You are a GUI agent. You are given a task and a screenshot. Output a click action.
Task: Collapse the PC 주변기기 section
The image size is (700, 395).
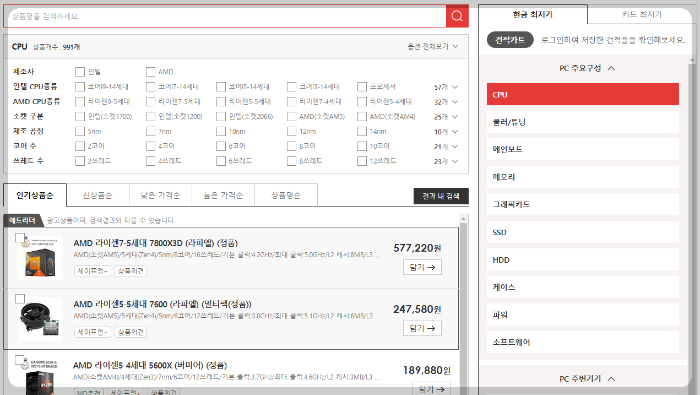coord(587,378)
